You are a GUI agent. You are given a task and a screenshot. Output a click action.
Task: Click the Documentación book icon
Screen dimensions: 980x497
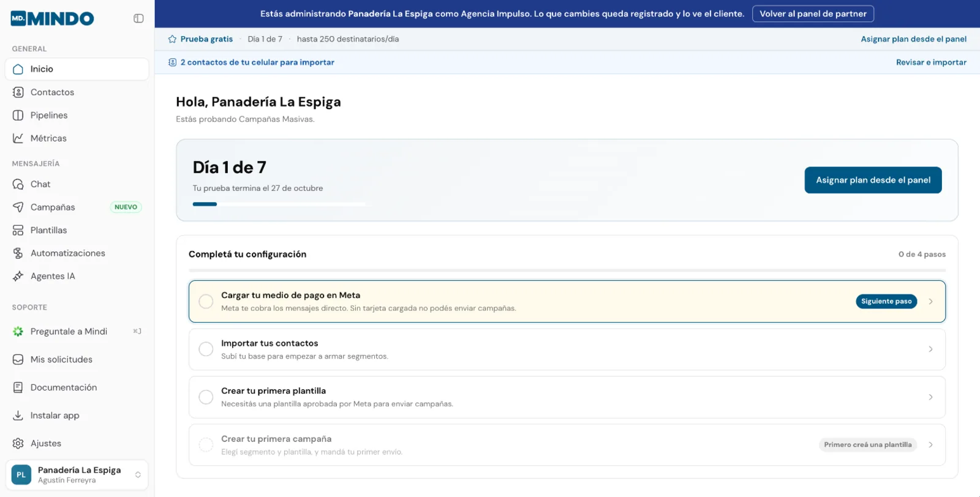coord(18,387)
